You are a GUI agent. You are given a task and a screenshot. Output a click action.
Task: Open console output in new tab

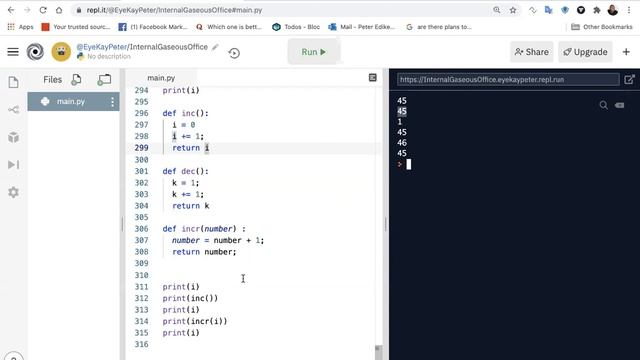tap(629, 80)
